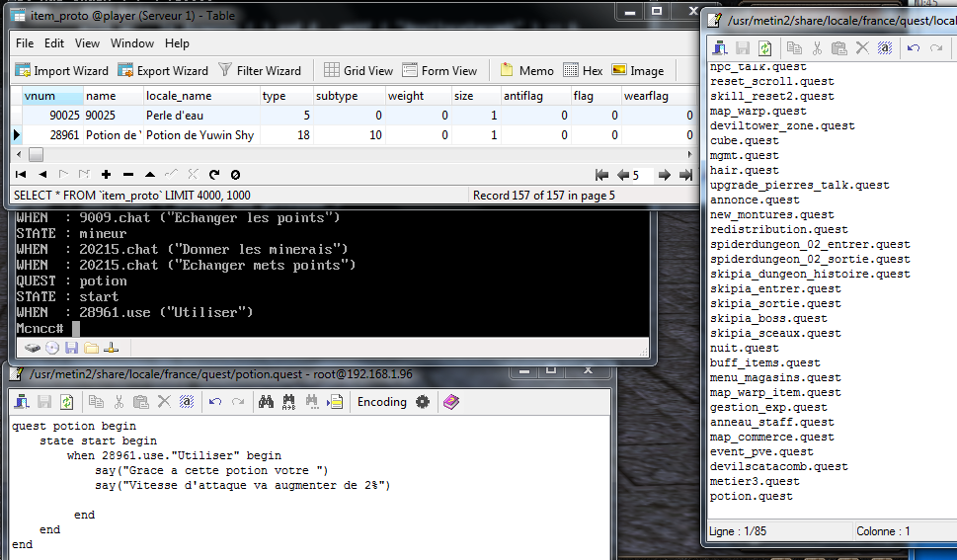
Task: Click the folder icon below terminal
Action: 92,348
